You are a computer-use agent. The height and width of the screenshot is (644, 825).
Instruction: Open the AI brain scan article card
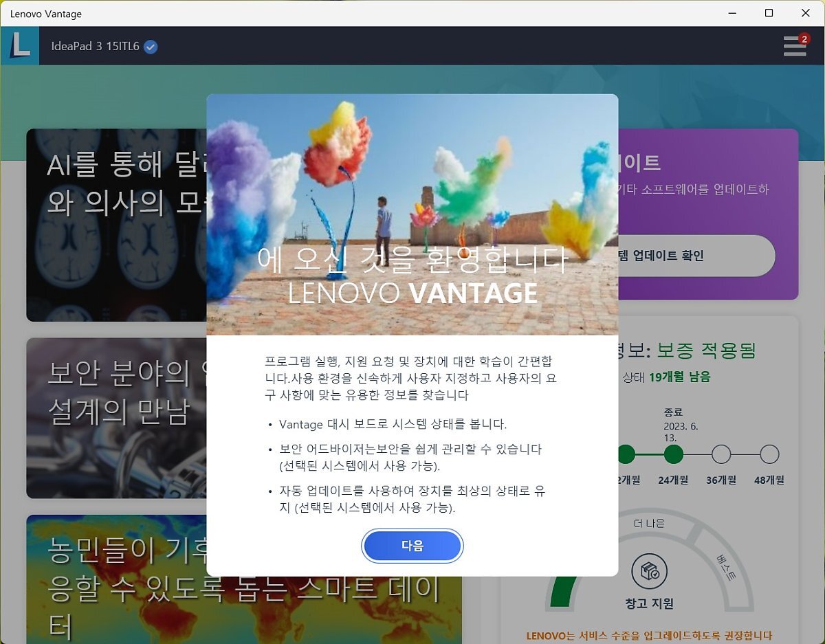click(x=117, y=225)
